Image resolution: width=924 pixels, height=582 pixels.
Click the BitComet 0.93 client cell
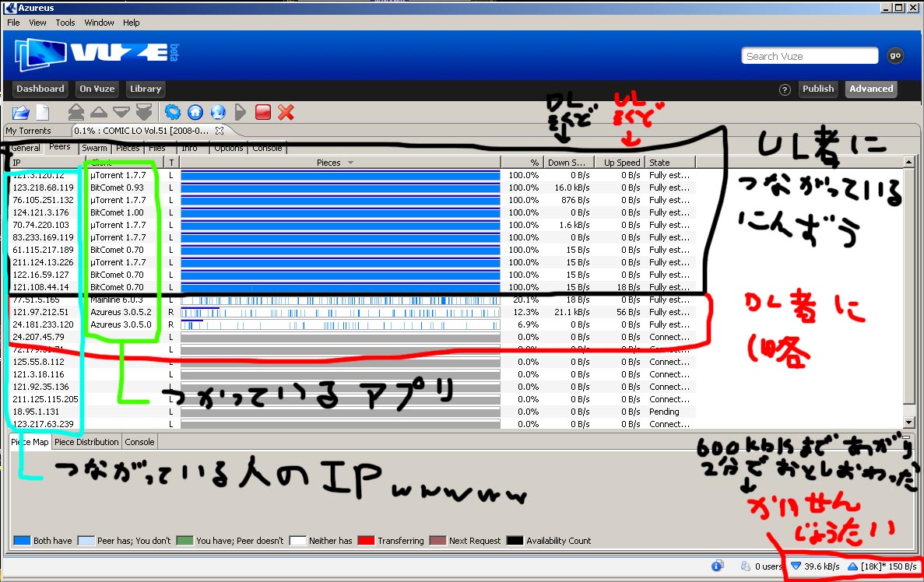coord(117,188)
